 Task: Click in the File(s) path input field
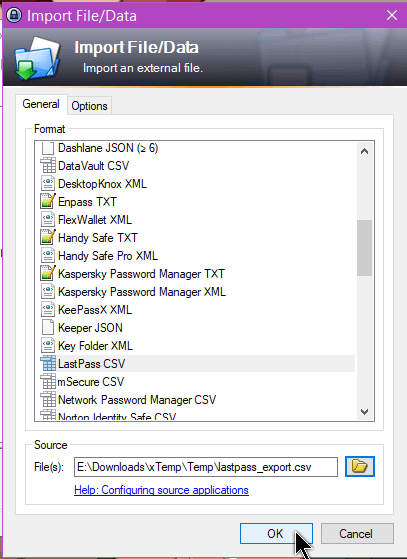click(206, 467)
